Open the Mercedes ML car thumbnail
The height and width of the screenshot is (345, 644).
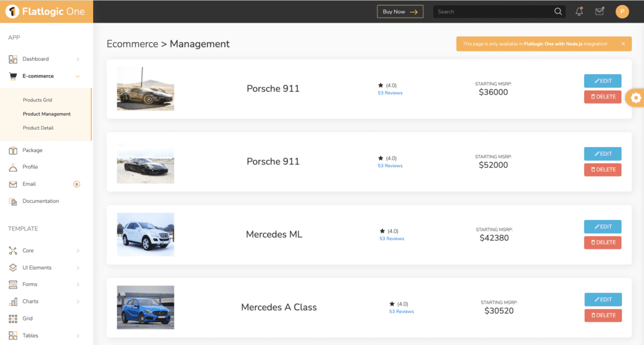click(x=145, y=234)
